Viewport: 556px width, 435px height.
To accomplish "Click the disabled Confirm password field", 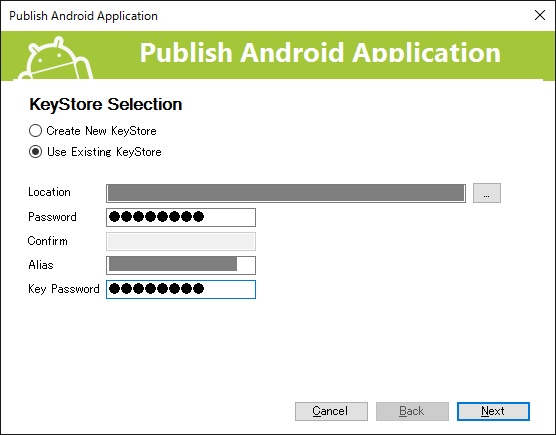I will [x=181, y=241].
